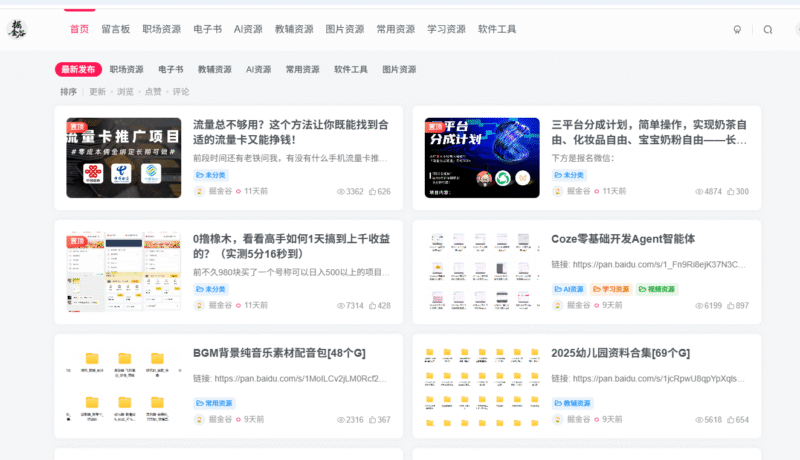Click the like icon showing 367
The image size is (800, 460).
(372, 420)
